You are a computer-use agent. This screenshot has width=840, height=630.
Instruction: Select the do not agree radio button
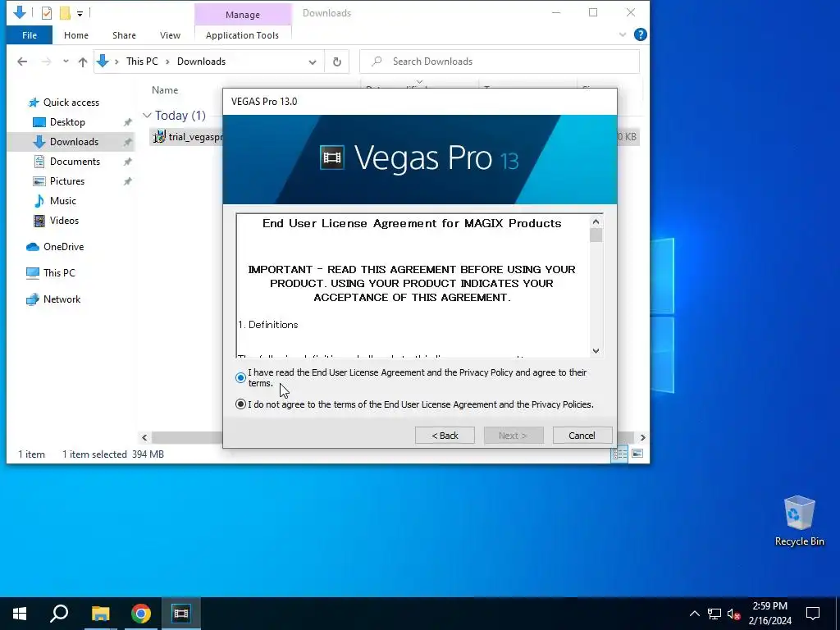pos(240,404)
